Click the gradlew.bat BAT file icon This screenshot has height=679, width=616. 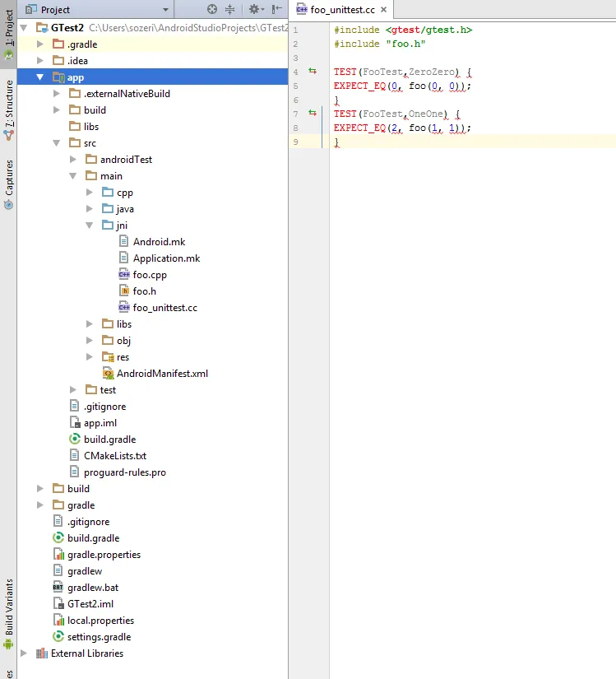click(x=58, y=587)
